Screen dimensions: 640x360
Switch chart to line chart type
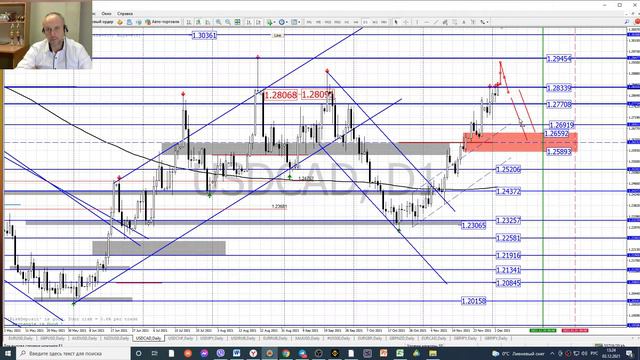point(207,22)
